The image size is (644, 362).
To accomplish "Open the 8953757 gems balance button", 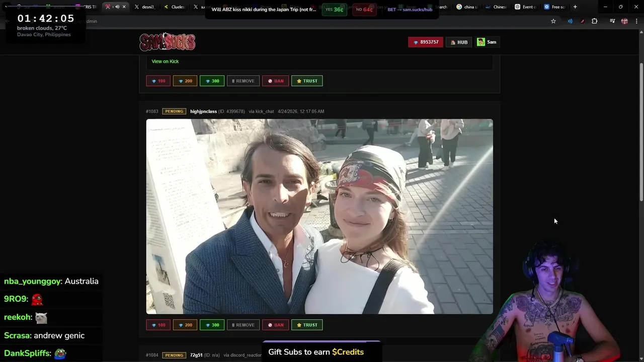I will 426,42.
